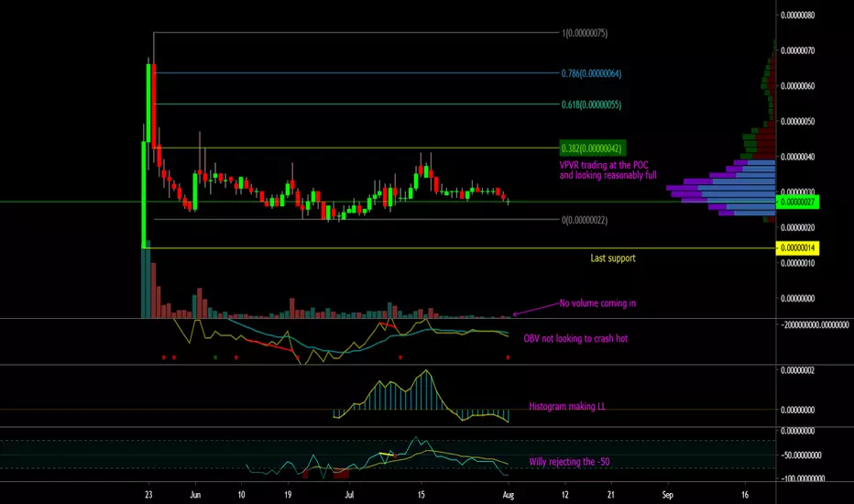Click the large red candle after the peak
The width and height of the screenshot is (854, 504).
(x=154, y=105)
